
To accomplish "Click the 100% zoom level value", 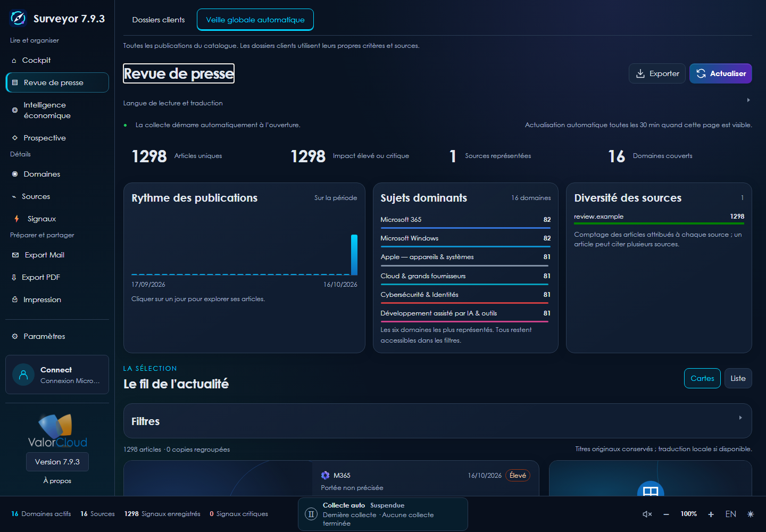I will click(688, 514).
